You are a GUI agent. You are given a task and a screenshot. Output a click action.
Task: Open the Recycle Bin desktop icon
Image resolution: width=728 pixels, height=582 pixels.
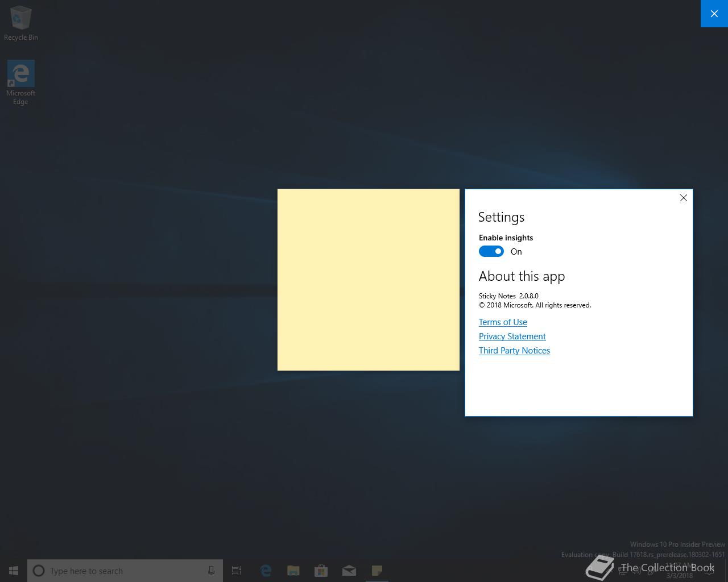pyautogui.click(x=20, y=23)
